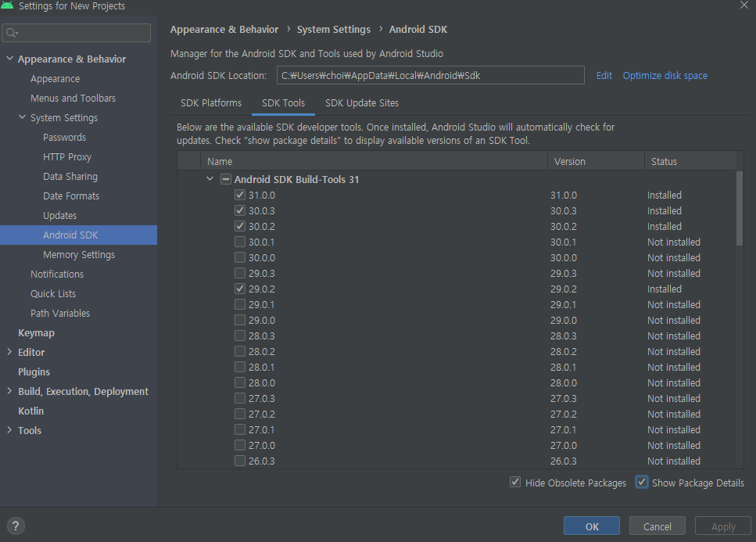This screenshot has height=542, width=756.
Task: Toggle Hide Obsolete Packages checkbox
Action: pos(515,483)
